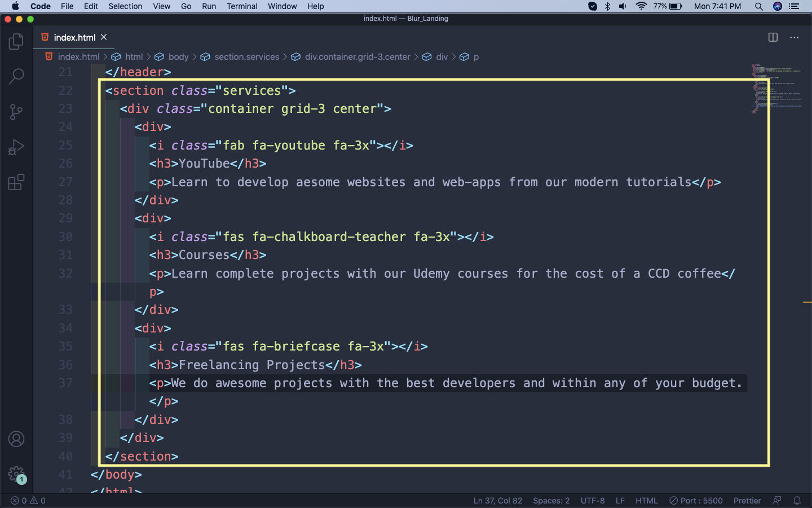This screenshot has width=812, height=508.
Task: Open the Extensions view
Action: [16, 182]
